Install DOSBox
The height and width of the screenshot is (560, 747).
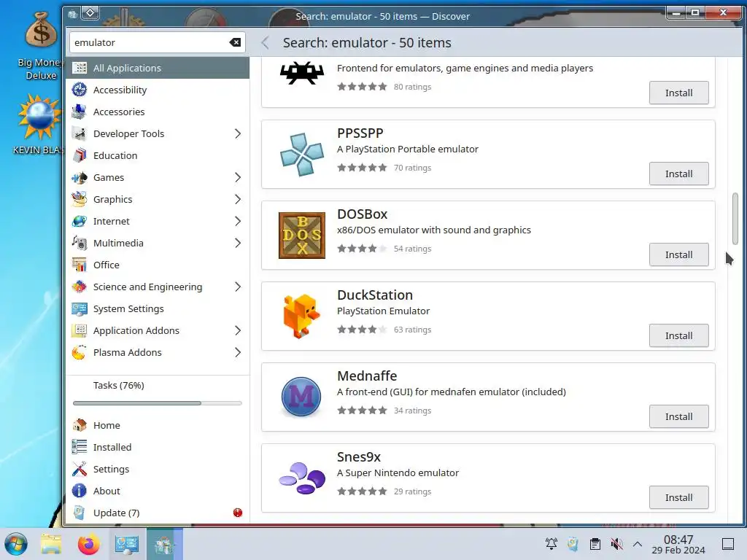coord(678,254)
